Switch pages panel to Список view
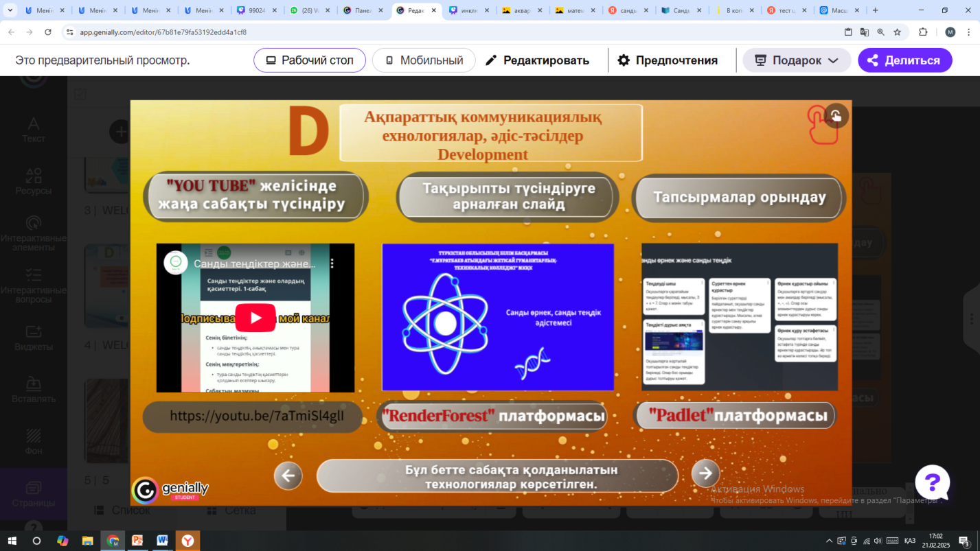The width and height of the screenshot is (980, 551). pyautogui.click(x=122, y=511)
